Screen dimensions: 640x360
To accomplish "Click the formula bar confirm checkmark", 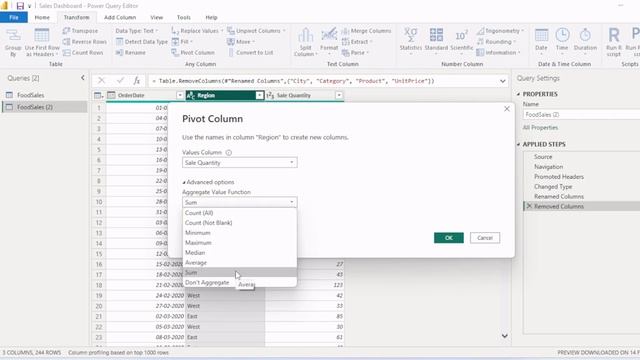I will tap(120, 81).
